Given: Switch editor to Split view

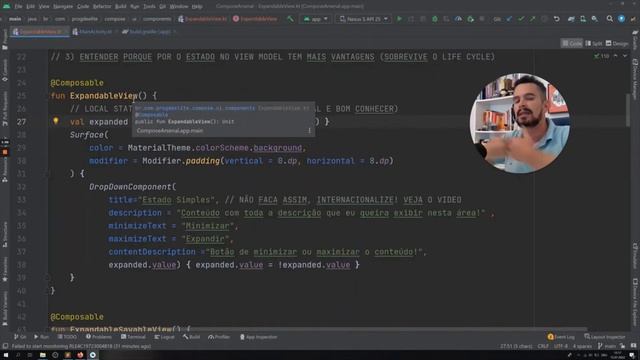Looking at the screenshot, I should pyautogui.click(x=594, y=43).
